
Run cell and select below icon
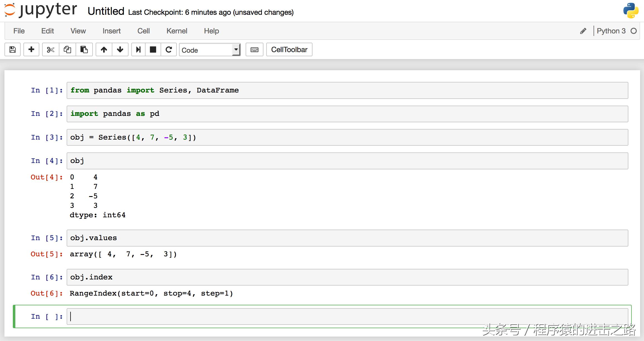coord(138,50)
